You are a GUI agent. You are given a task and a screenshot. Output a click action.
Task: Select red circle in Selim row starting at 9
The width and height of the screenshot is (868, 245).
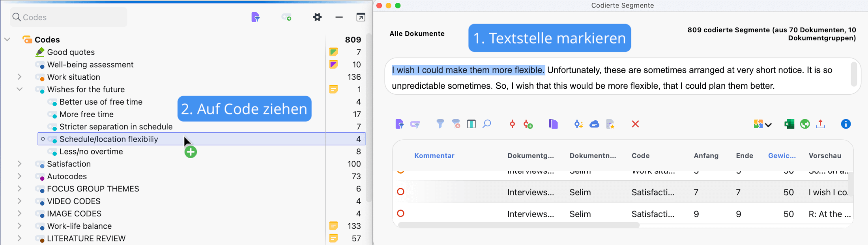(400, 213)
